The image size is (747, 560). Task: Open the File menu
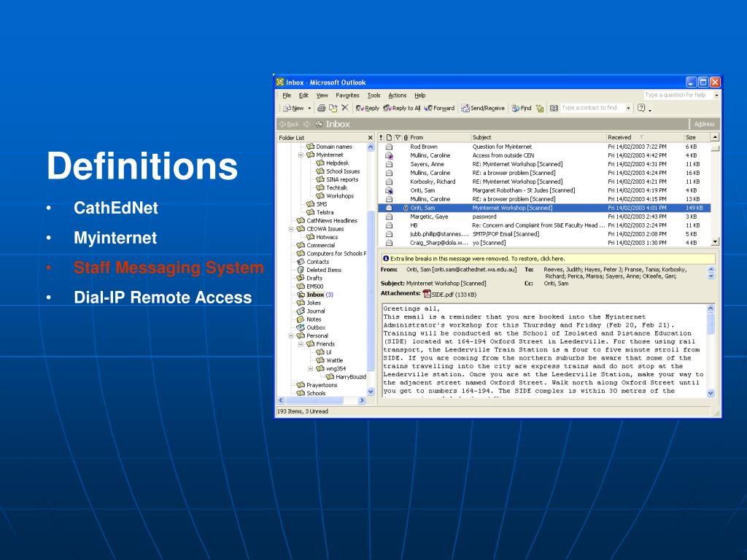[x=287, y=96]
